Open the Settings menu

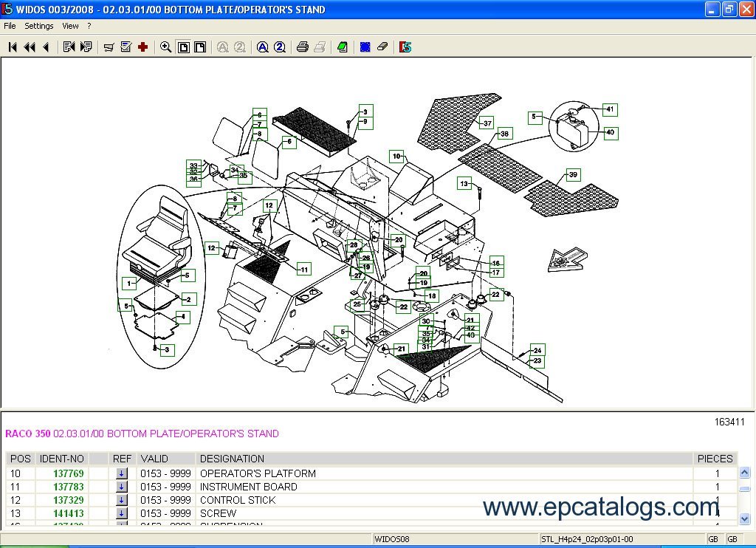pyautogui.click(x=39, y=26)
